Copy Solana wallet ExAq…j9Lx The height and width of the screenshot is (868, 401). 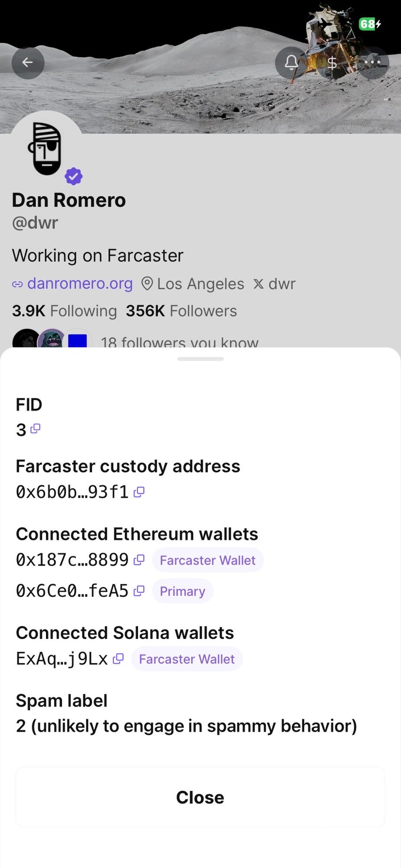pos(118,659)
